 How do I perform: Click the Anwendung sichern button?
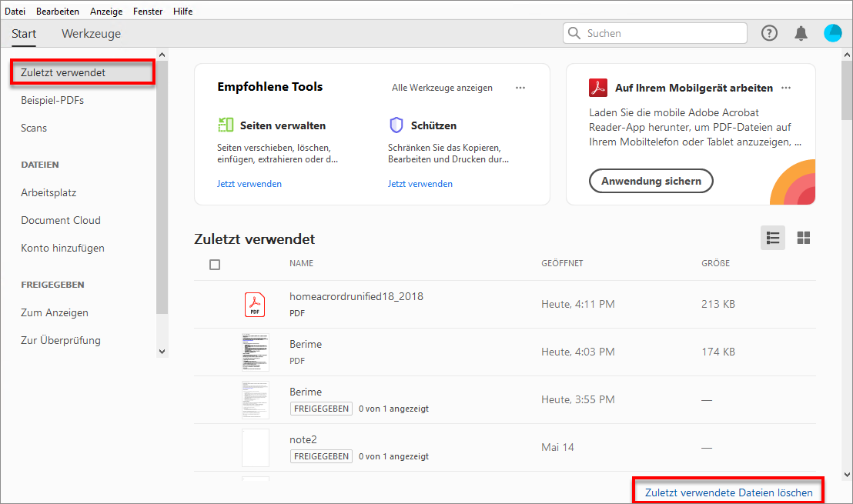click(x=651, y=182)
